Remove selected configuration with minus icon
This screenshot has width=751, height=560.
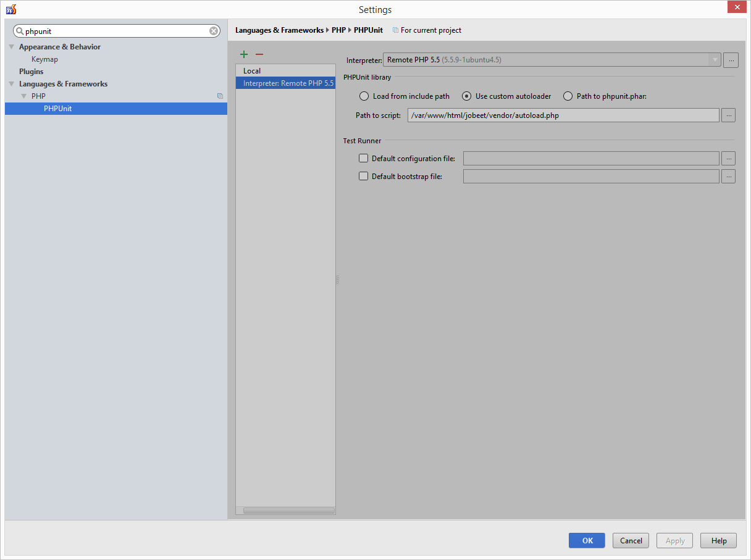[259, 54]
